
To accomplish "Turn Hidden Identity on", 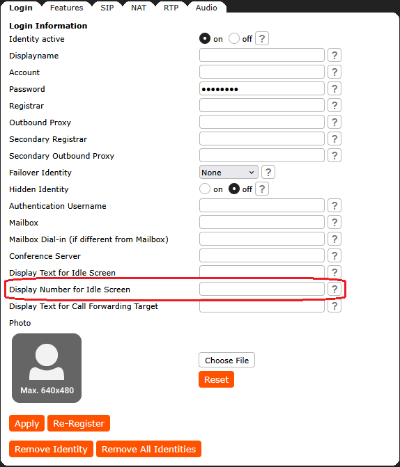I will (205, 189).
